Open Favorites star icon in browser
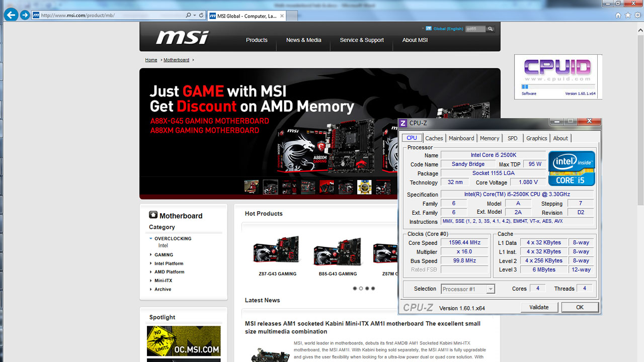Screen dimensions: 644x362 [x=628, y=15]
